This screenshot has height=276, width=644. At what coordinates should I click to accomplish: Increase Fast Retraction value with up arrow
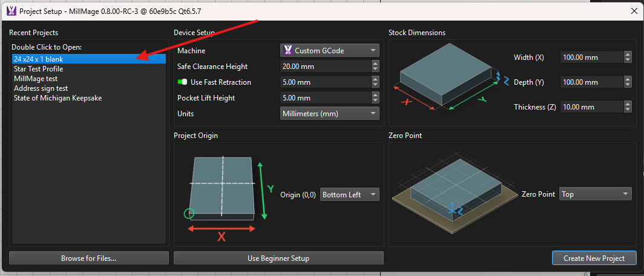point(375,79)
